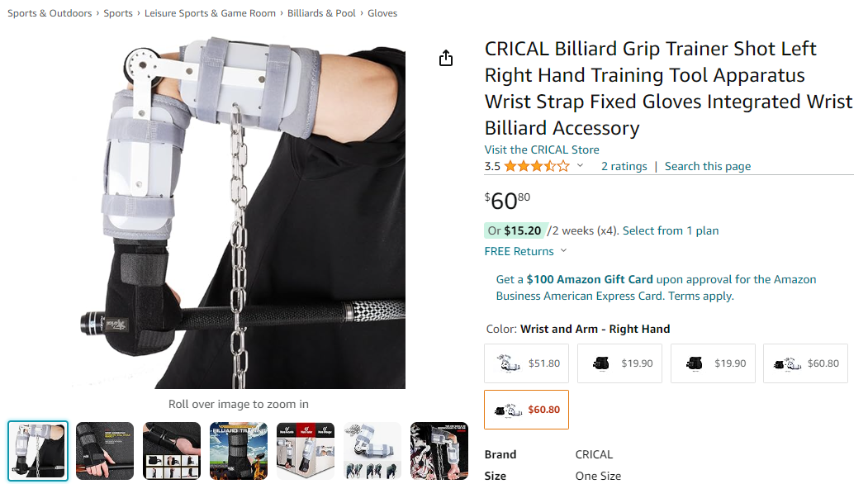Open the first product thumbnail image
The height and width of the screenshot is (484, 868).
(x=38, y=451)
